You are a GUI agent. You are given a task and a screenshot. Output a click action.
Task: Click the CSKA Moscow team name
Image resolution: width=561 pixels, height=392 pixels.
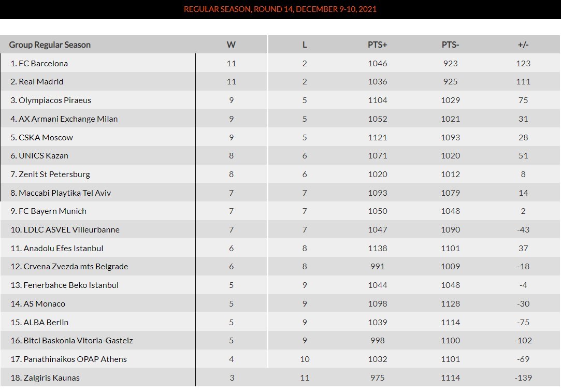pos(46,137)
